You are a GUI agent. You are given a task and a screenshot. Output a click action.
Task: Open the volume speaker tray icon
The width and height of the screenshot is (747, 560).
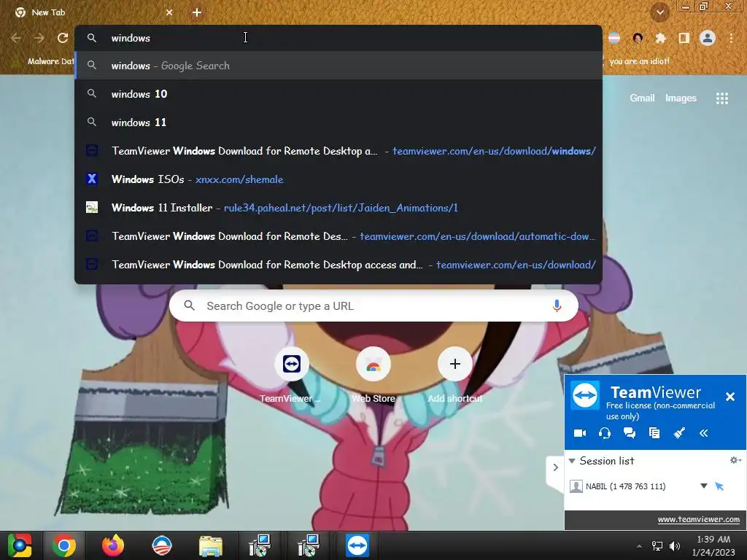coord(675,546)
